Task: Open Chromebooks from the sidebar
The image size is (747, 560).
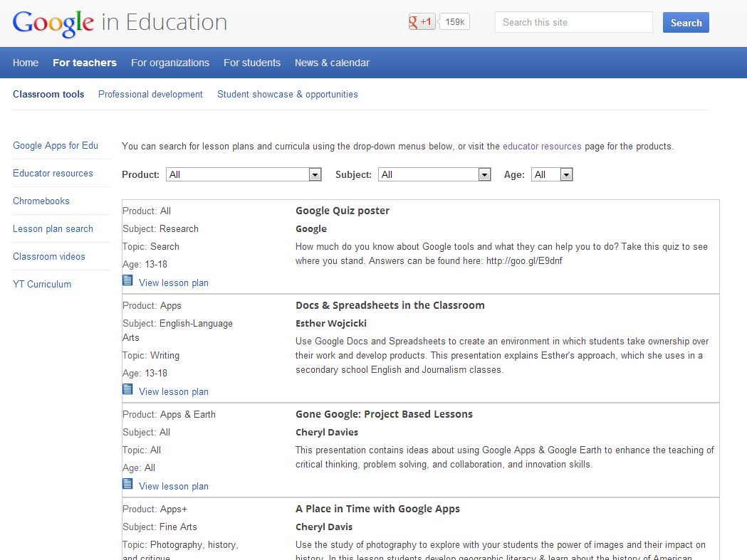Action: click(41, 201)
